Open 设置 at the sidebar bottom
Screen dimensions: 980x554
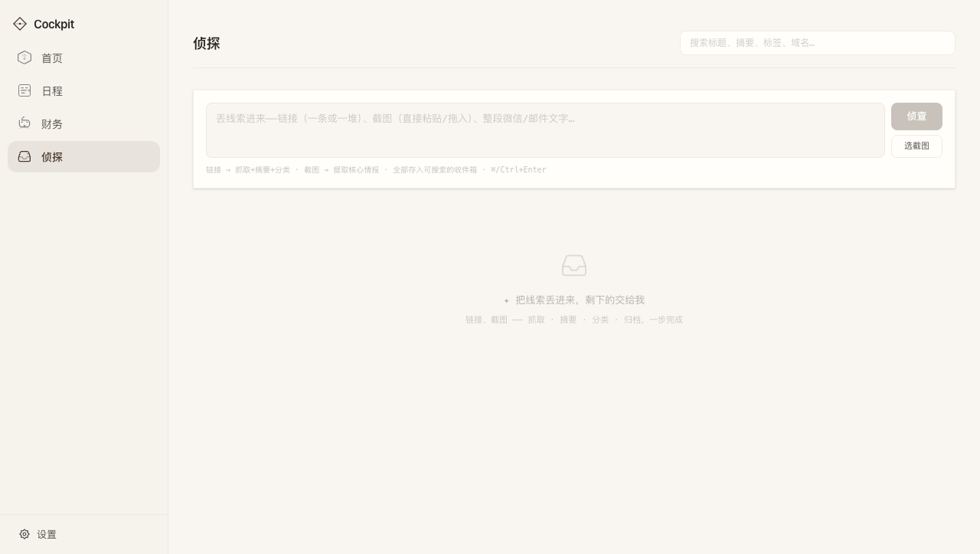point(83,534)
